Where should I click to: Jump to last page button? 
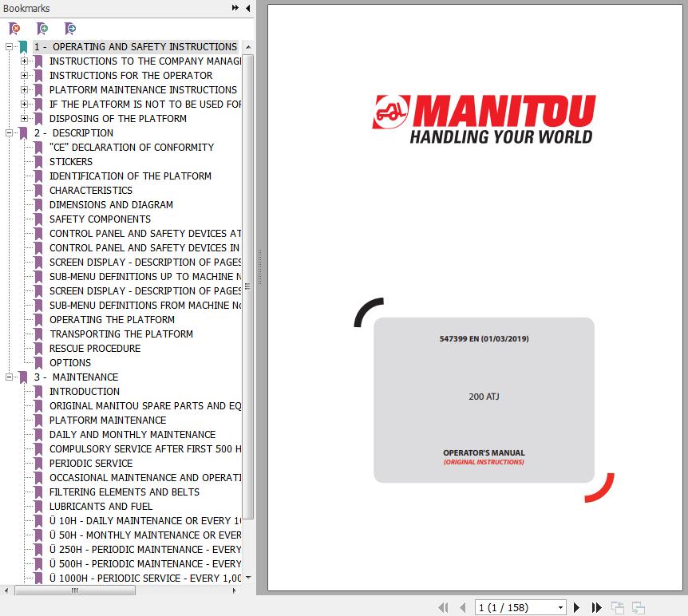tap(596, 608)
